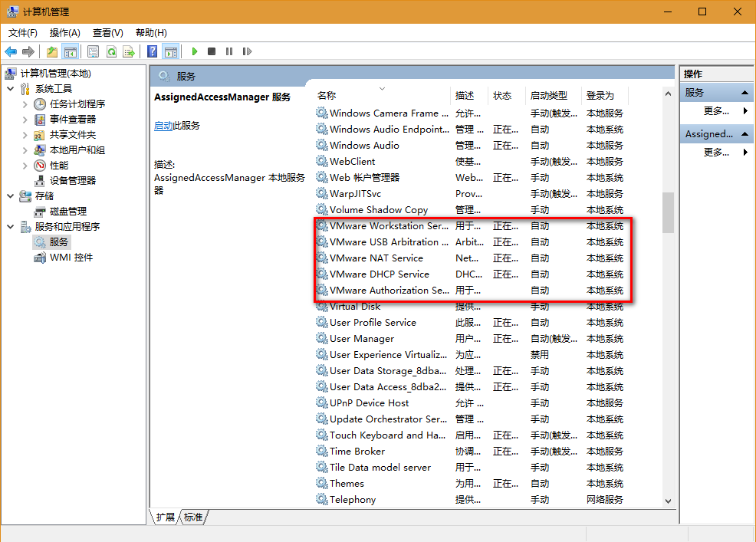This screenshot has height=542, width=756.
Task: Open 磁盘管理 in the tree
Action: coord(68,212)
